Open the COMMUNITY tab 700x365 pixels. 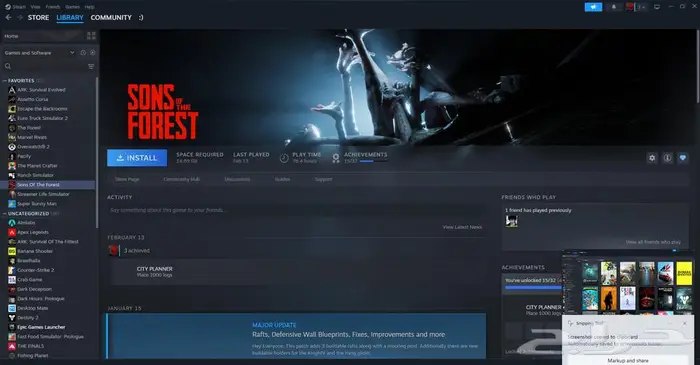(x=111, y=17)
